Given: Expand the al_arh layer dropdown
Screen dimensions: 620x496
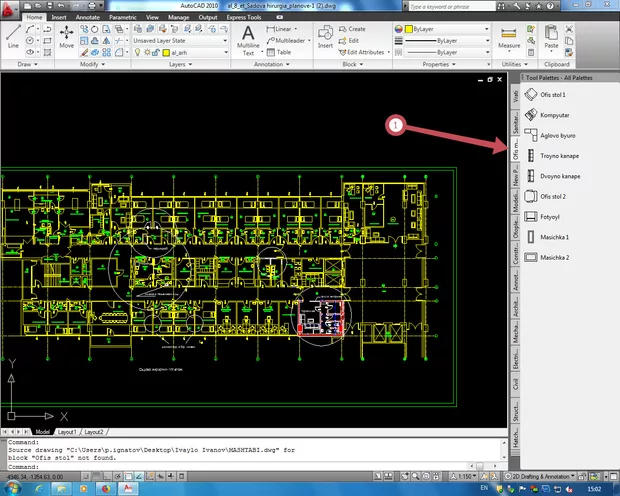Looking at the screenshot, I should 190,53.
